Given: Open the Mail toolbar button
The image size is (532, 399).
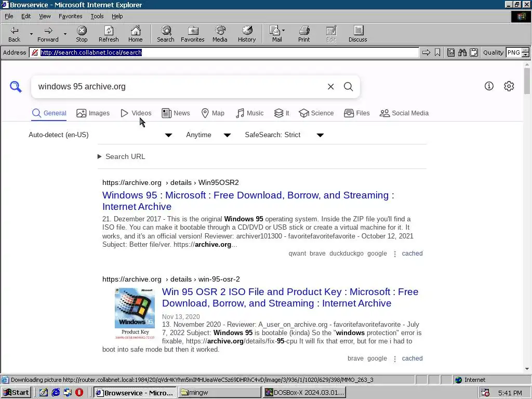Looking at the screenshot, I should 277,34.
